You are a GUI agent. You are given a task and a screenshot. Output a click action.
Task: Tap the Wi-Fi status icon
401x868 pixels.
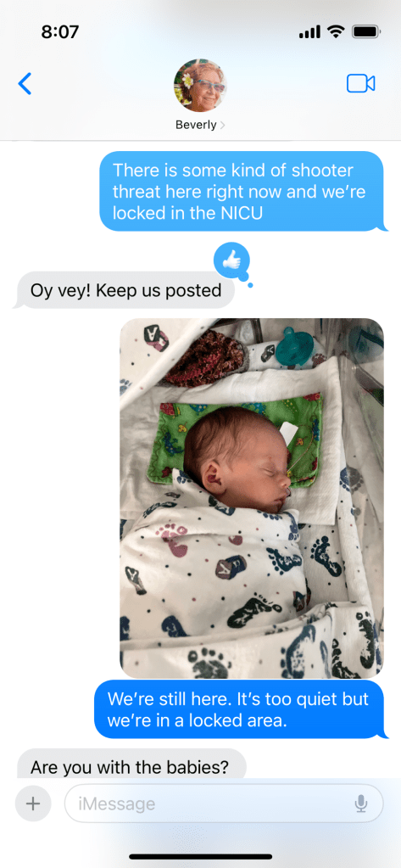[x=336, y=32]
